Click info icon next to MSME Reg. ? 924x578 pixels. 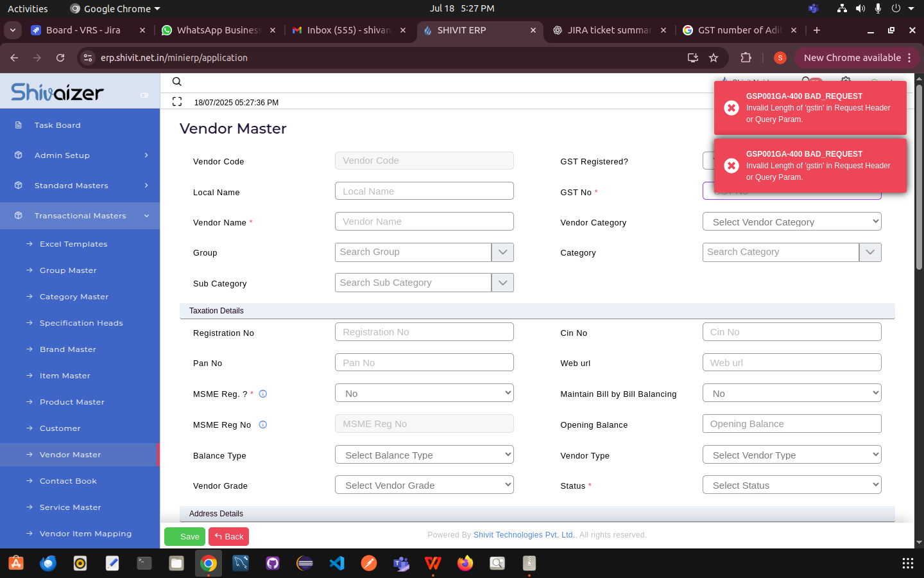263,394
